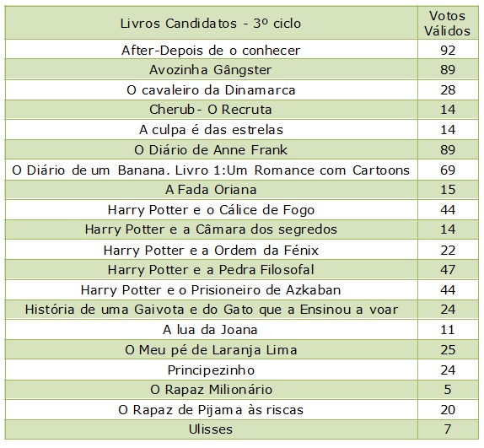The width and height of the screenshot is (484, 448).
Task: Click 'Harry Potter e a Ordem da Fénix'
Action: 211,250
